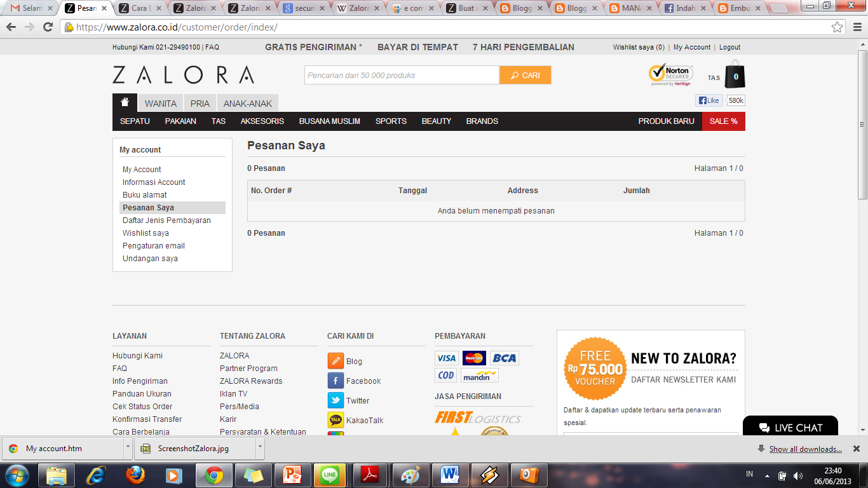Image resolution: width=868 pixels, height=488 pixels.
Task: Click the Twitter bird icon
Action: pos(336,400)
